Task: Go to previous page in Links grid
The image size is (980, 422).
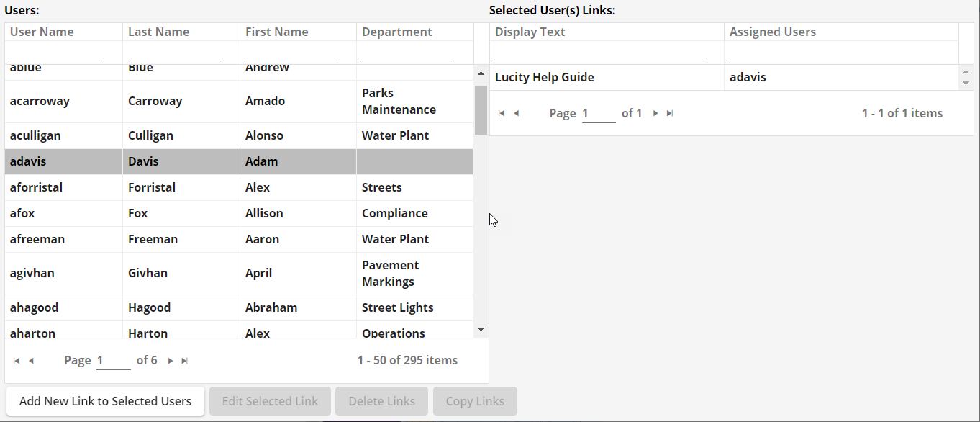Action: click(x=516, y=113)
